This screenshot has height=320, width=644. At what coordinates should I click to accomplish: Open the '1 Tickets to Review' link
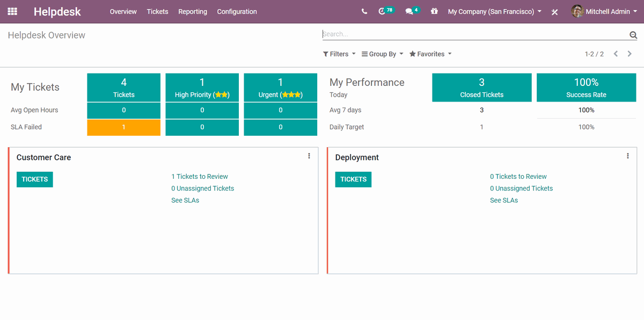[200, 176]
